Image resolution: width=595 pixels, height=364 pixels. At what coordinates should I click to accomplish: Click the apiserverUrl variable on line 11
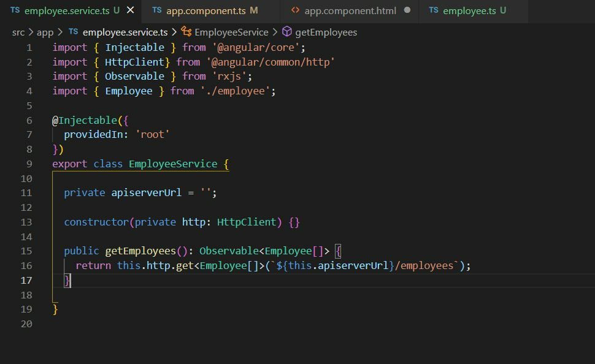[x=146, y=193]
